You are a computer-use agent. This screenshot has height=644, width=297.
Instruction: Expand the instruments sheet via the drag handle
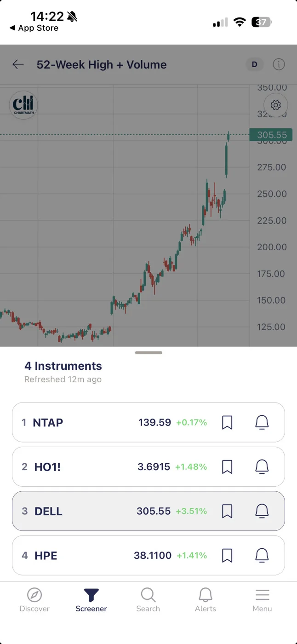coord(148,353)
